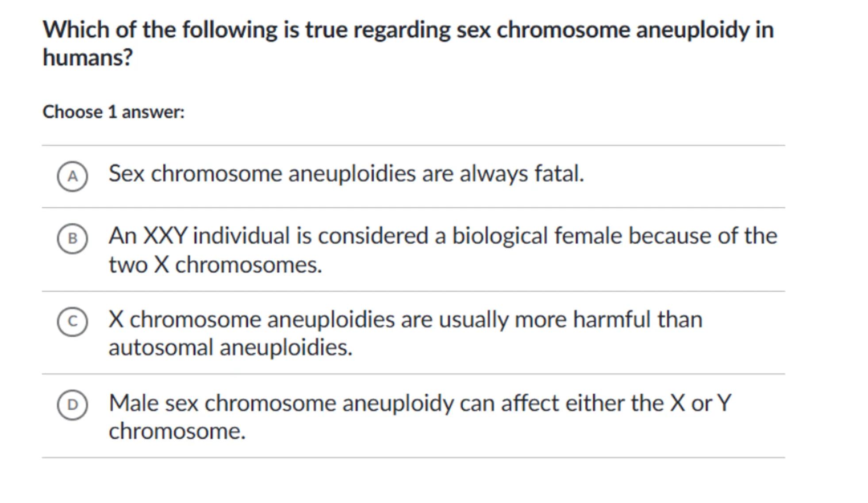
Task: Pick 'Male sex chromosome aneuploidy can affect' answer
Action: click(x=419, y=403)
